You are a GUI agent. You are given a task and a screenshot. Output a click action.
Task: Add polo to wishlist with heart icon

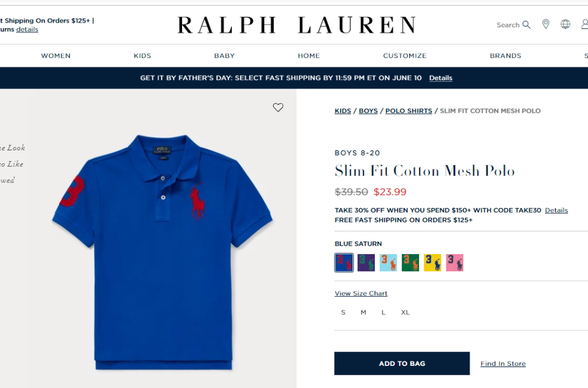coord(278,107)
